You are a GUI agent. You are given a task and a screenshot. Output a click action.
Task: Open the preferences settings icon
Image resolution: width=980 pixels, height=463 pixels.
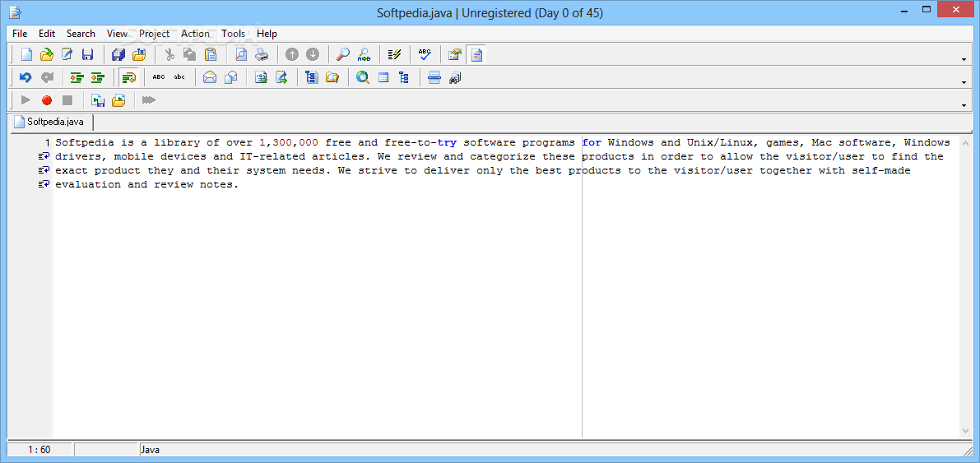(x=454, y=55)
